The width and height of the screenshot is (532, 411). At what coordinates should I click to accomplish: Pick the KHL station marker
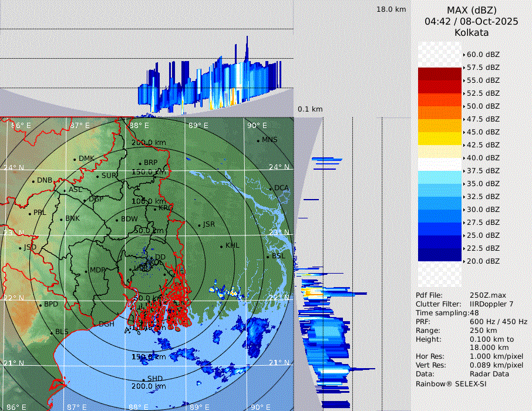click(x=221, y=246)
